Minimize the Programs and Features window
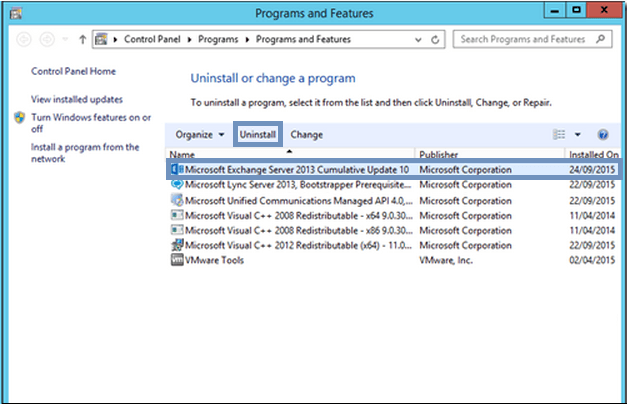 click(x=555, y=10)
